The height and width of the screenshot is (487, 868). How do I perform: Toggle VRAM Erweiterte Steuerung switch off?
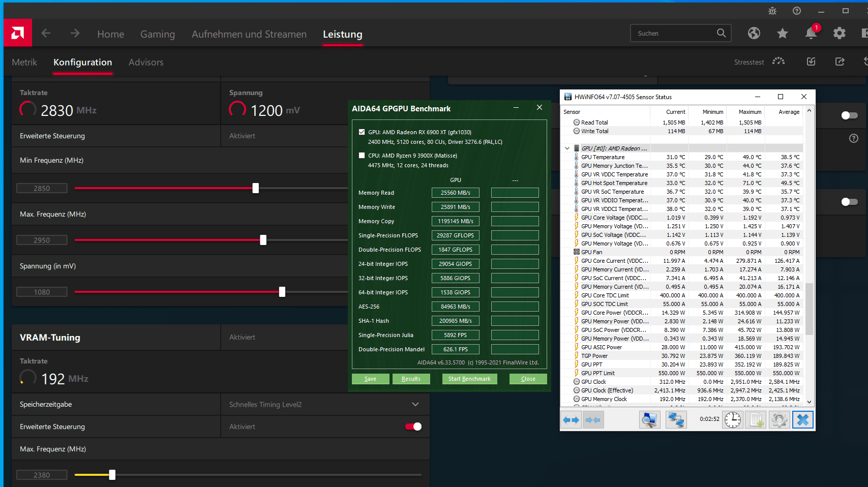point(413,427)
